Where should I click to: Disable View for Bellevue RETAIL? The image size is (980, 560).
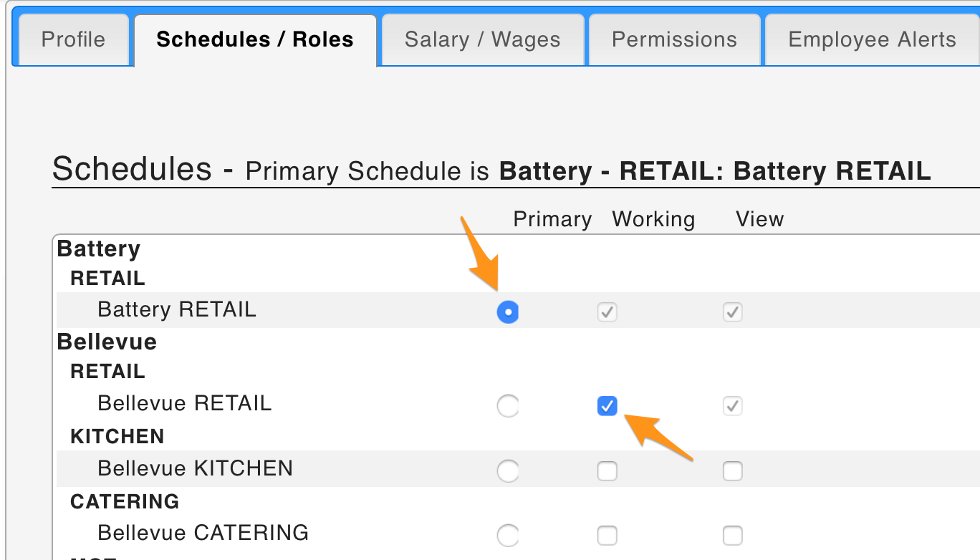tap(732, 405)
